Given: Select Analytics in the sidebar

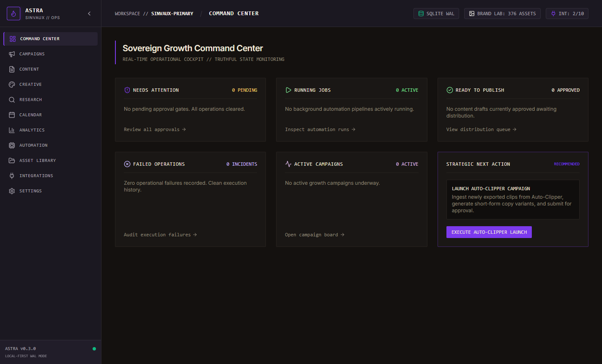Looking at the screenshot, I should (x=50, y=130).
